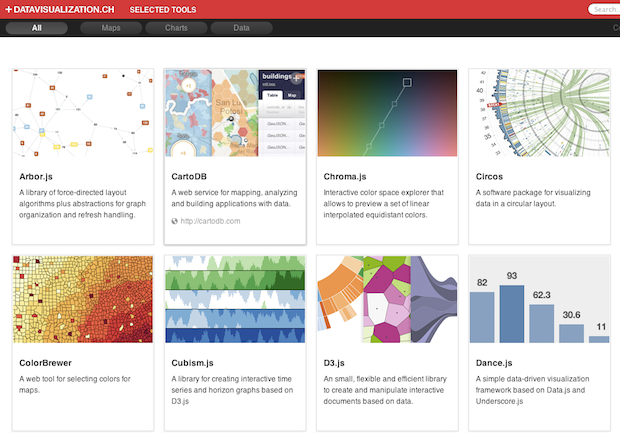Switch to the Maps filter tab
Viewport: 620px width, 438px height.
[111, 28]
